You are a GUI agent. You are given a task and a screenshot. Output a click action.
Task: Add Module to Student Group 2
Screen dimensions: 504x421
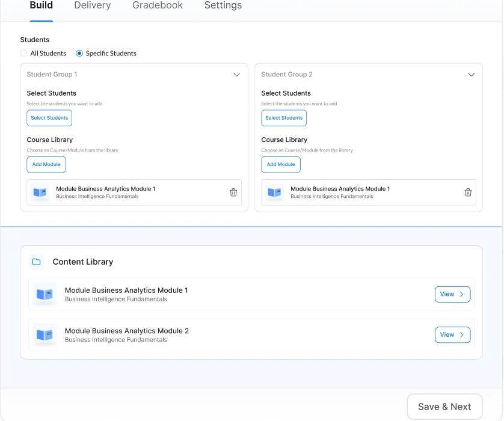[281, 165]
